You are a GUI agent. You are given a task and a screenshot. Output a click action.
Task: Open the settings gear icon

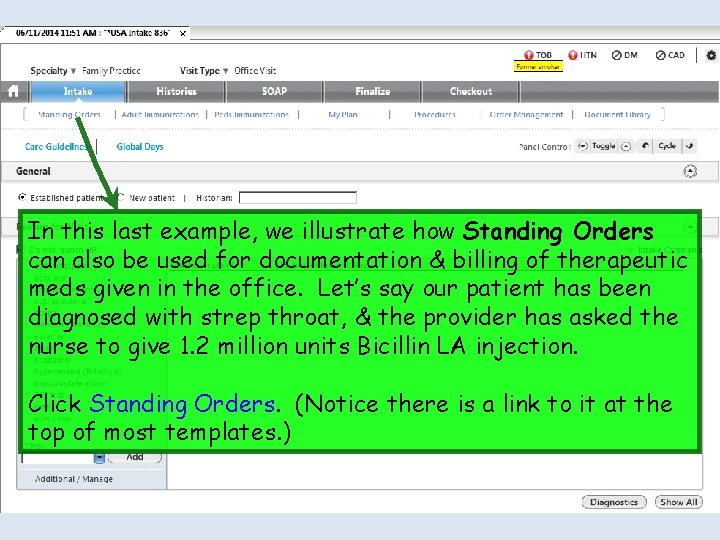711,55
